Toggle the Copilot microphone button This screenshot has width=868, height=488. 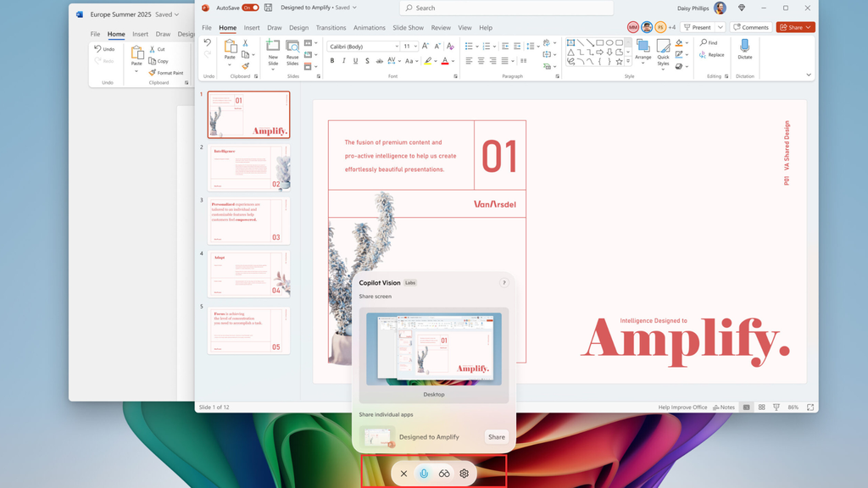pos(424,474)
